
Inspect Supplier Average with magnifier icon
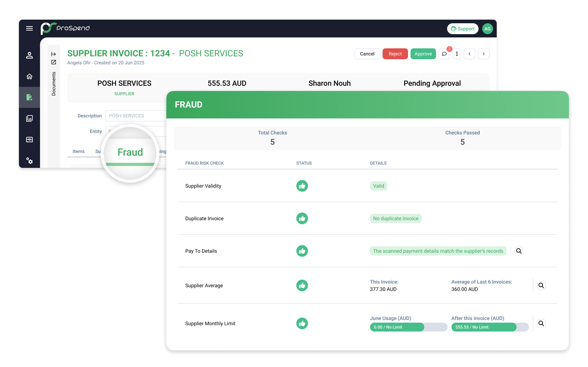(541, 286)
